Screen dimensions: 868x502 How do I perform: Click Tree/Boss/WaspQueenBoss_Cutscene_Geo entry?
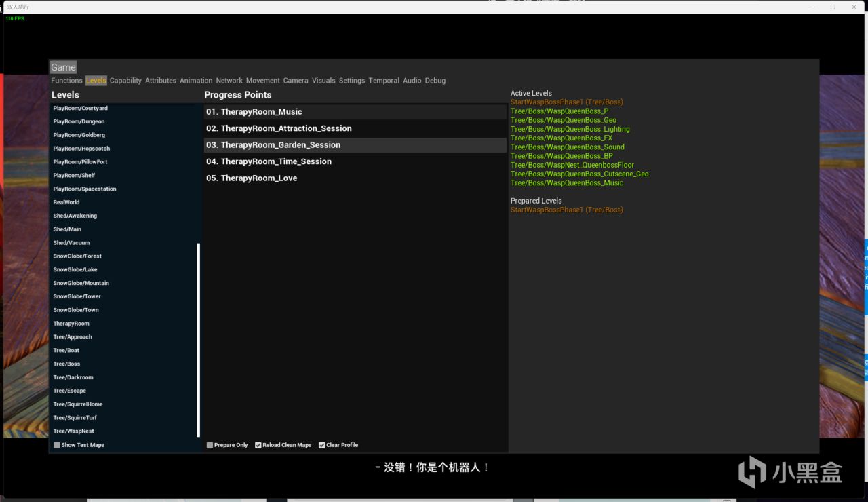580,174
